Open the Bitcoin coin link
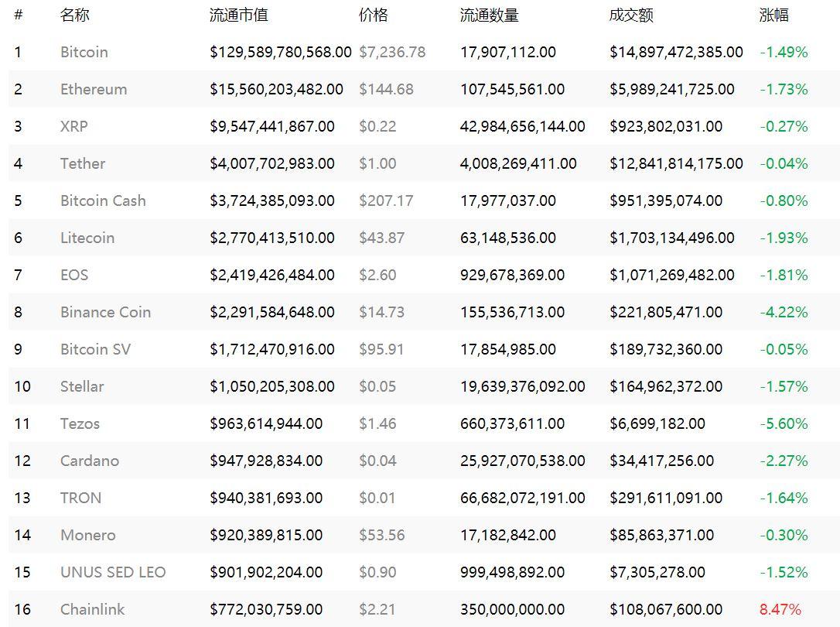Image resolution: width=840 pixels, height=627 pixels. click(x=84, y=52)
